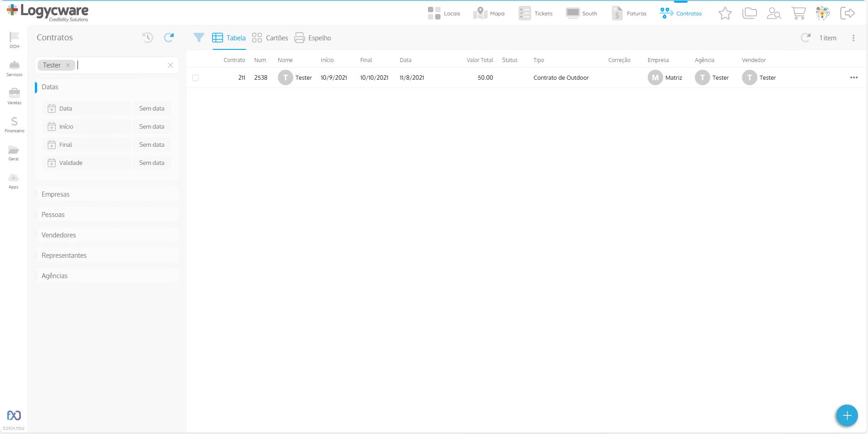The image size is (868, 434).
Task: Click the history clock icon
Action: tap(148, 38)
